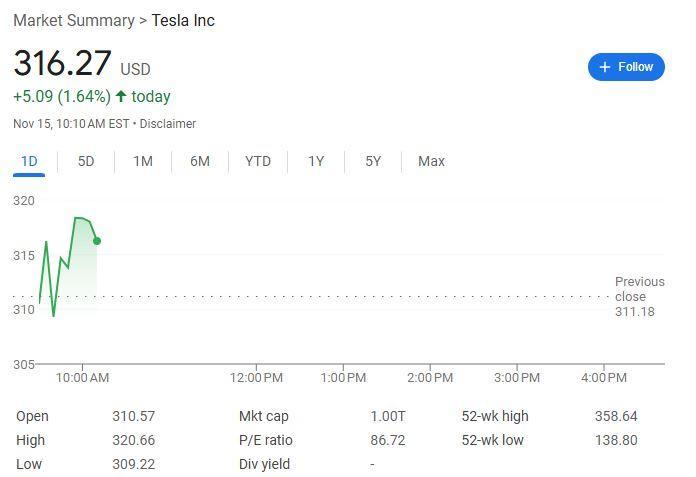Open the Disclaimer link
Screen dimensions: 696x477
[167, 123]
